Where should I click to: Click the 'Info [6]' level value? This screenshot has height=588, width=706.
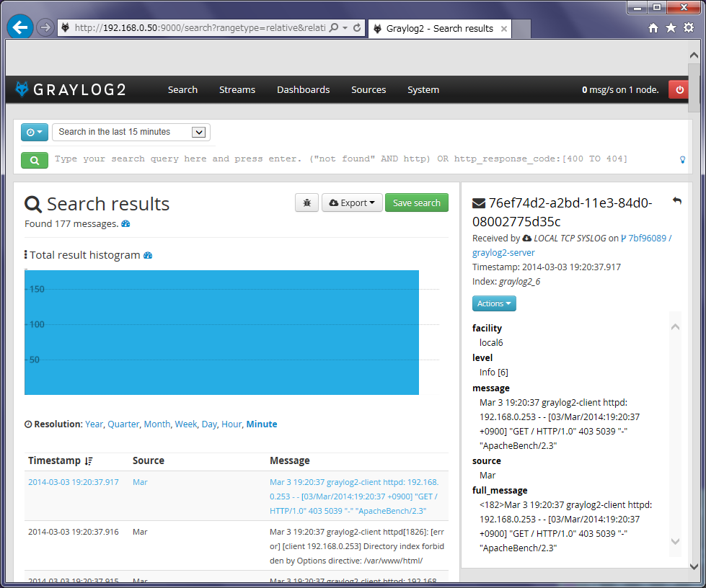point(494,373)
